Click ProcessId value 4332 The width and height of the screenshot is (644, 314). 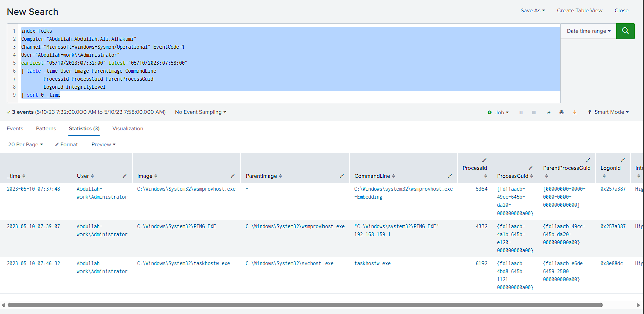tap(481, 227)
